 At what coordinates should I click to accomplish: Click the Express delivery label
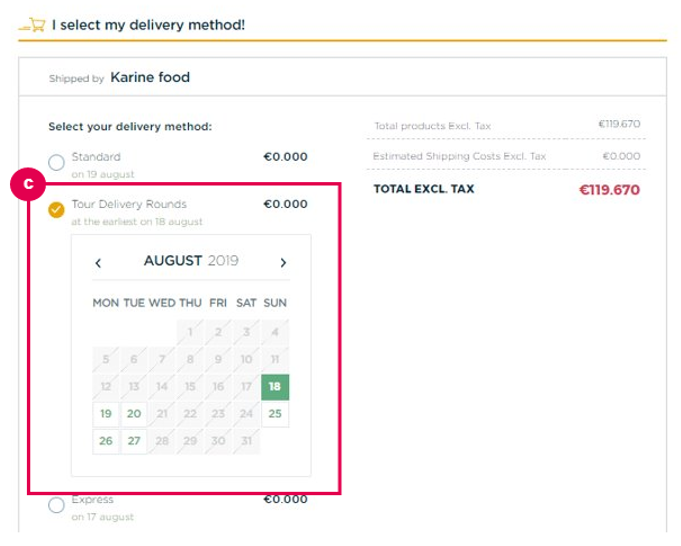[93, 500]
